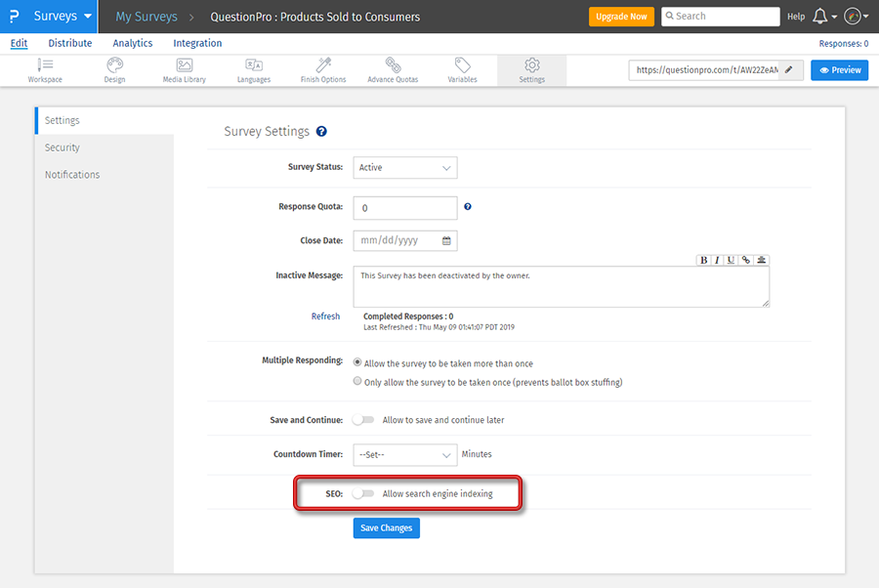The width and height of the screenshot is (879, 588).
Task: Open the Countdown Timer dropdown
Action: [x=404, y=455]
